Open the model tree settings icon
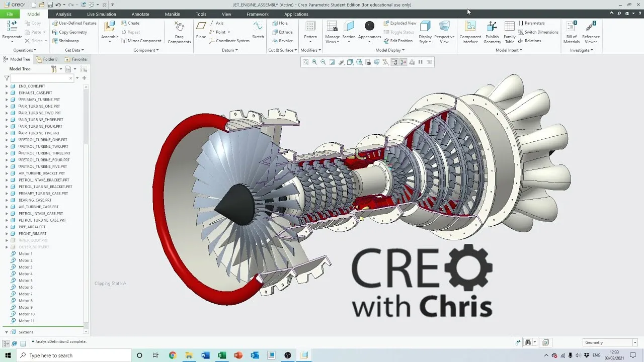The image size is (644, 362). click(53, 69)
